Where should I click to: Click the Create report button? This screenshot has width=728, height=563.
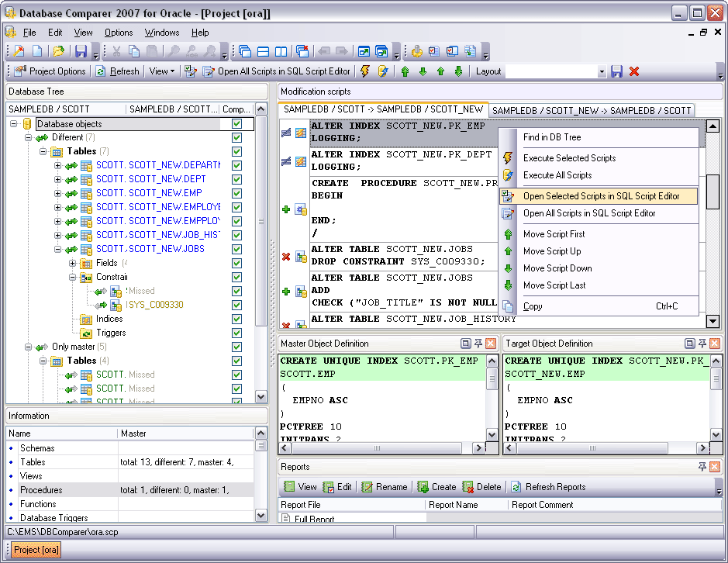coord(437,487)
